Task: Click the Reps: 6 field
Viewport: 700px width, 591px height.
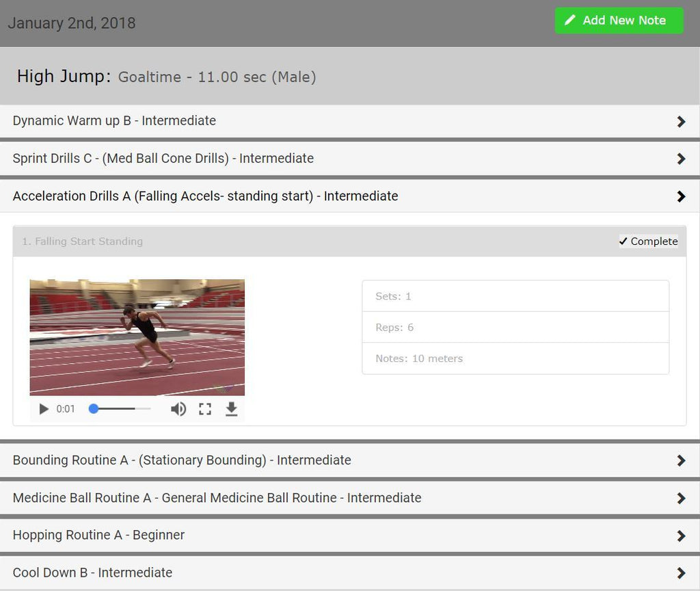Action: 515,328
